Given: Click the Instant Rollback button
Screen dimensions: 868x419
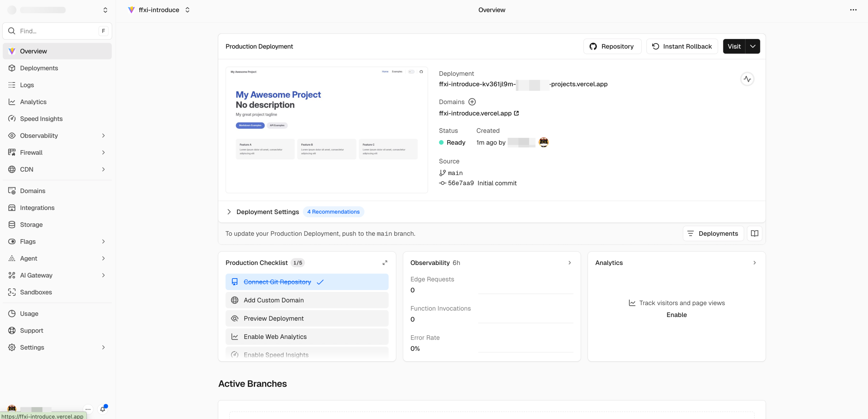Looking at the screenshot, I should point(682,46).
